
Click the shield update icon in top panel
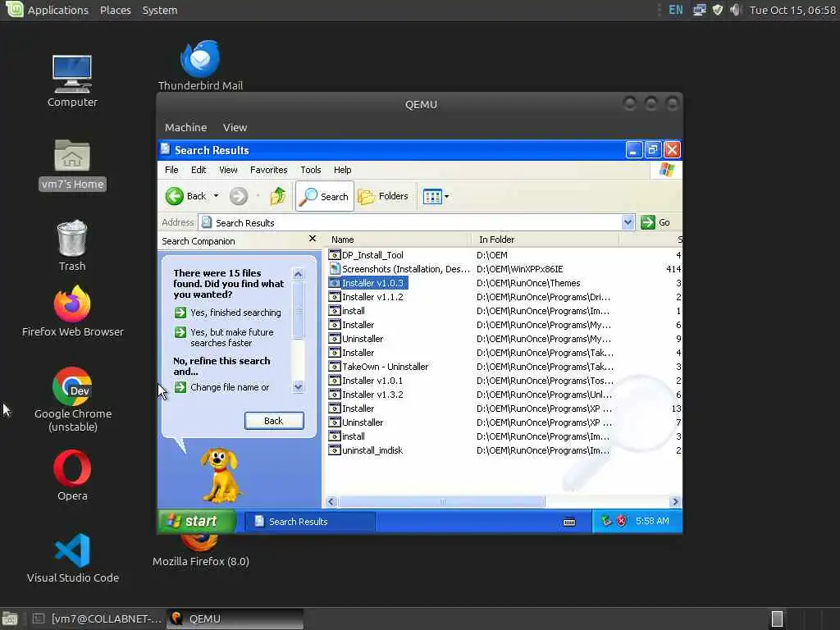[x=718, y=10]
